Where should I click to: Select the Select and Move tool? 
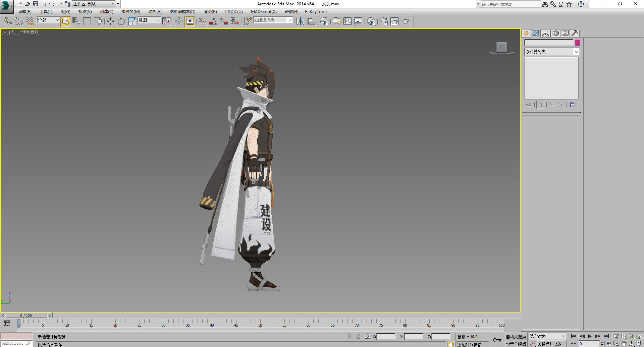pos(111,21)
